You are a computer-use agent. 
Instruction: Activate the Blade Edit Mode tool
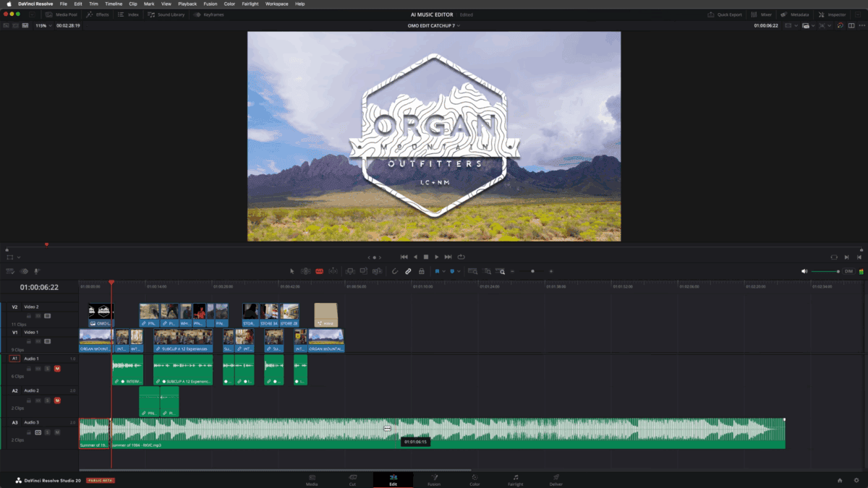click(x=319, y=271)
